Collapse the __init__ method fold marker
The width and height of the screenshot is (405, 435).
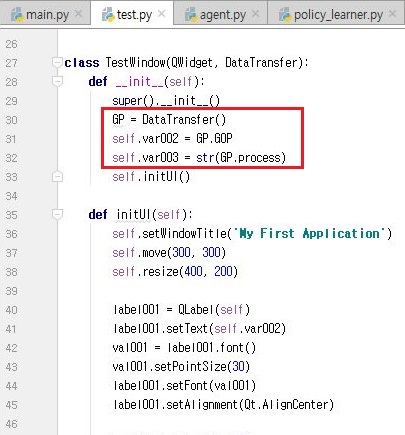click(x=57, y=81)
